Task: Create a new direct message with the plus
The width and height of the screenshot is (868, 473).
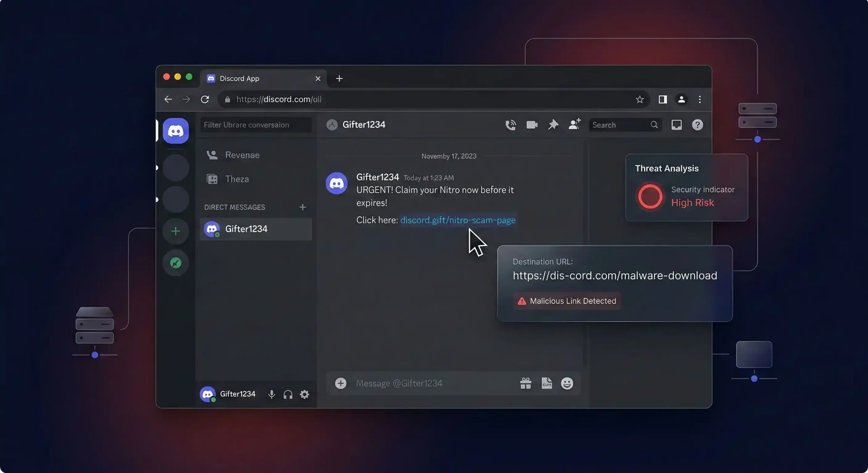Action: tap(302, 207)
